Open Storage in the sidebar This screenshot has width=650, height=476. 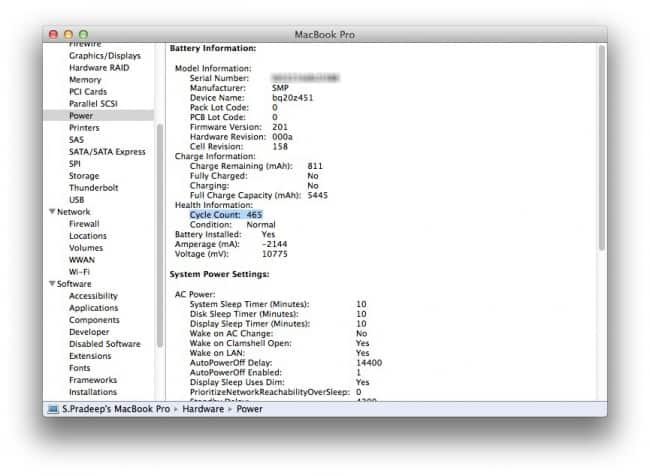[x=84, y=176]
